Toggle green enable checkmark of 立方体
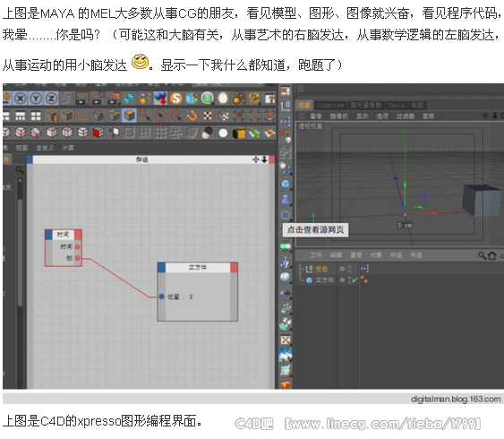The height and width of the screenshot is (439, 504). 354,280
